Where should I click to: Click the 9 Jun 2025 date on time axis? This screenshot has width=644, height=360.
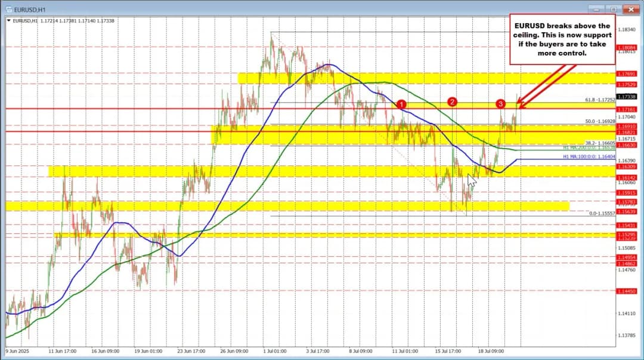coord(18,351)
